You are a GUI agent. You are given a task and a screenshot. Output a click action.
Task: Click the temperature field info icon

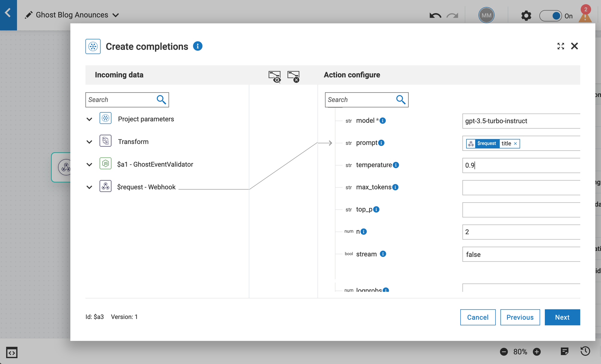pyautogui.click(x=396, y=165)
